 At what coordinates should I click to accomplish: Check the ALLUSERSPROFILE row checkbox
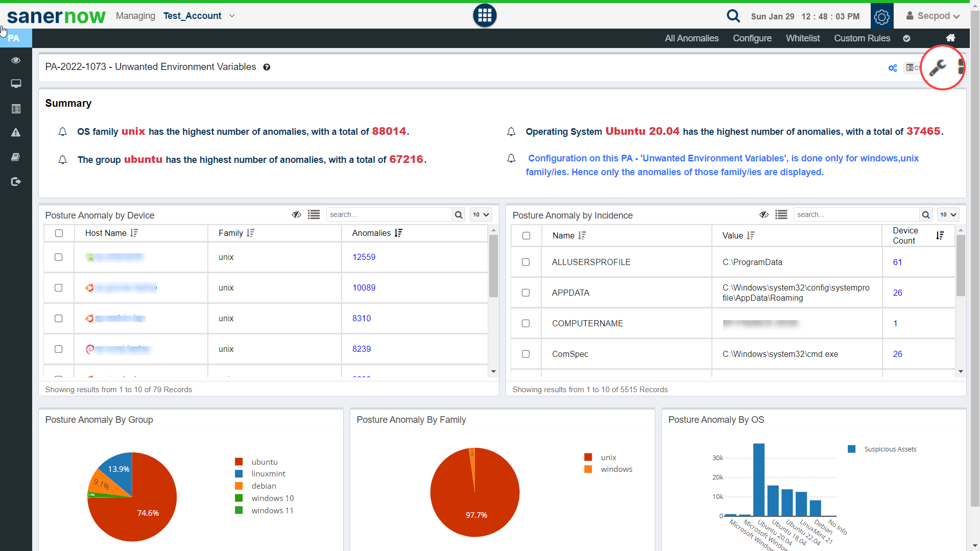525,262
